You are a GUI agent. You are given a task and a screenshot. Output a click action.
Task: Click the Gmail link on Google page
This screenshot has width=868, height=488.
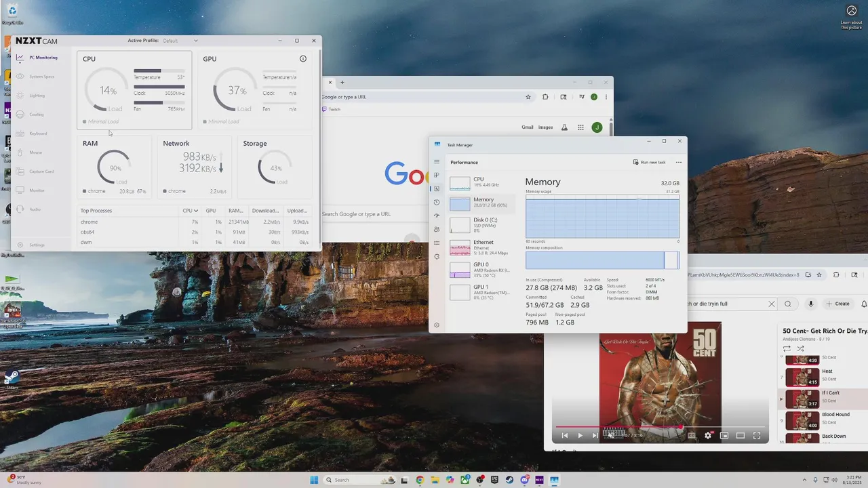[527, 127]
